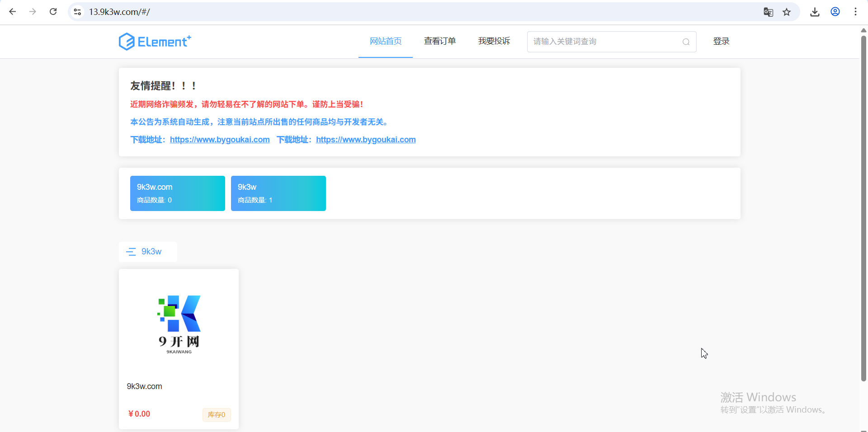The image size is (868, 432).
Task: Open second https://www.bygoukai.com download link
Action: click(366, 140)
